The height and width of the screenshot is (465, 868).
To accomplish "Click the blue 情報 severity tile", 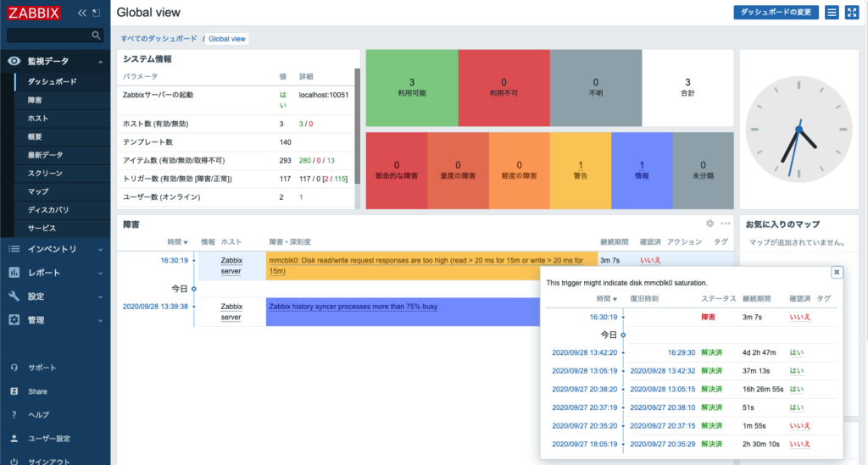I will pos(642,170).
